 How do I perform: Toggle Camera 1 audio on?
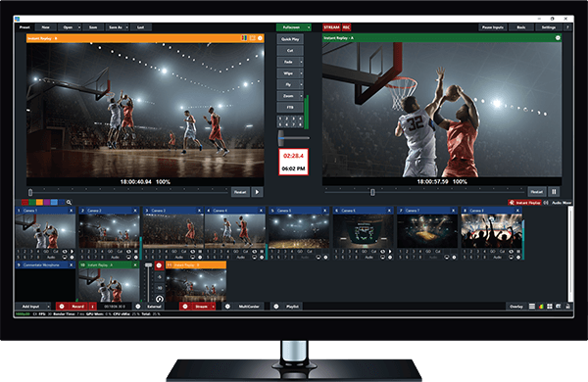click(x=51, y=258)
